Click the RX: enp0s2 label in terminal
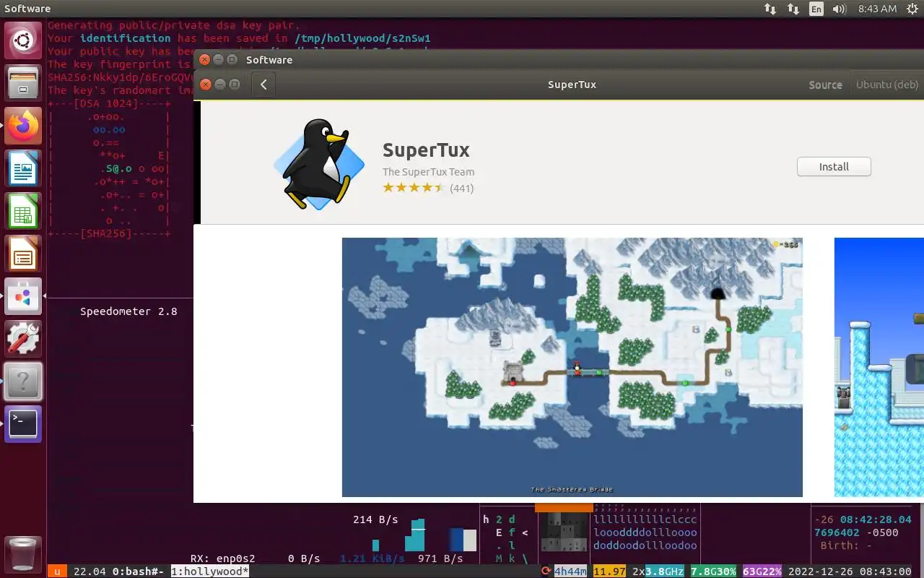This screenshot has height=578, width=924. point(222,558)
